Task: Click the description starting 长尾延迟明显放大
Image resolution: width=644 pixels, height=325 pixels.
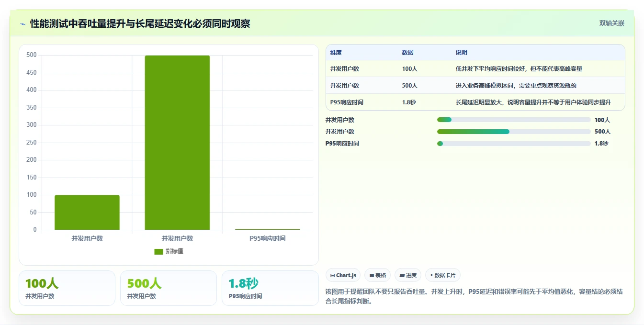Action: 533,102
